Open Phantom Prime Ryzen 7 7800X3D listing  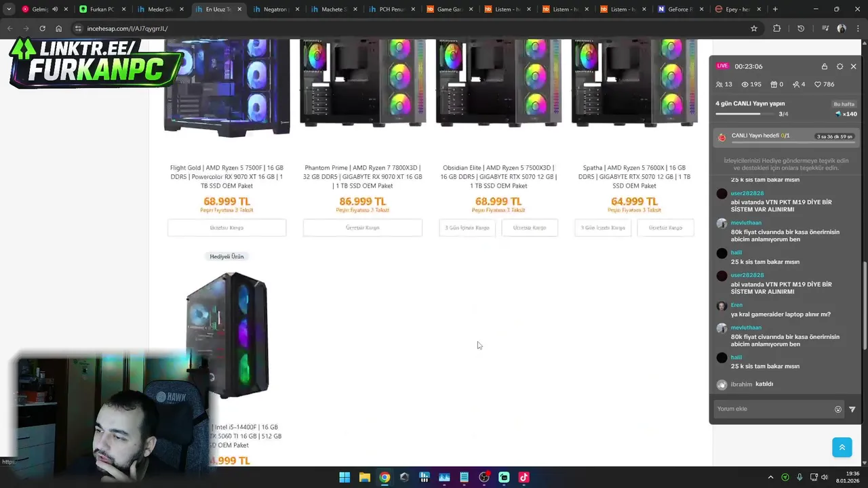point(363,177)
